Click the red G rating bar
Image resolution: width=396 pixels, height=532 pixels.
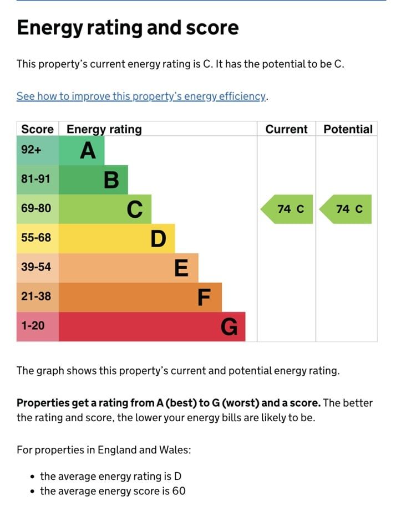(x=151, y=326)
